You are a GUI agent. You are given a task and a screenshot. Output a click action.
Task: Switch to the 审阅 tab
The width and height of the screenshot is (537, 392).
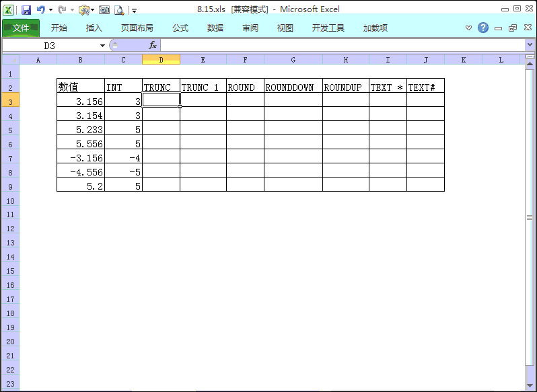coord(250,28)
